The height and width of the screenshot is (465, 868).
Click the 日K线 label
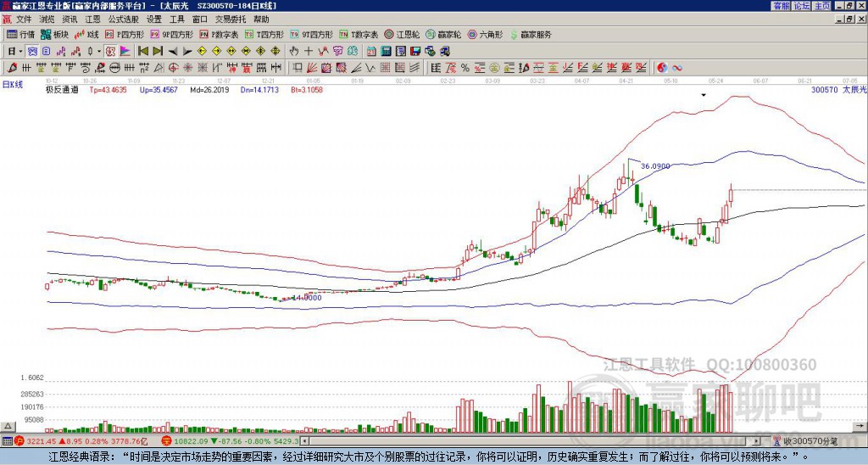tap(13, 85)
